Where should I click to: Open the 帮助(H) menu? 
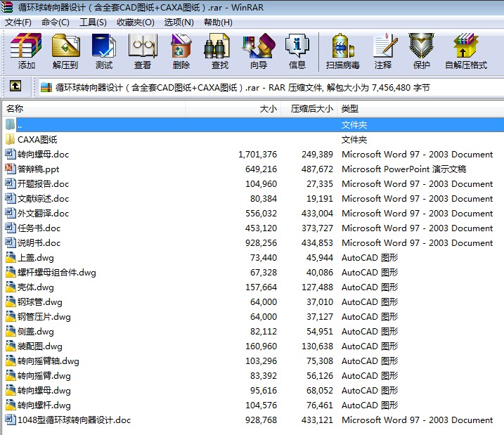tap(218, 22)
